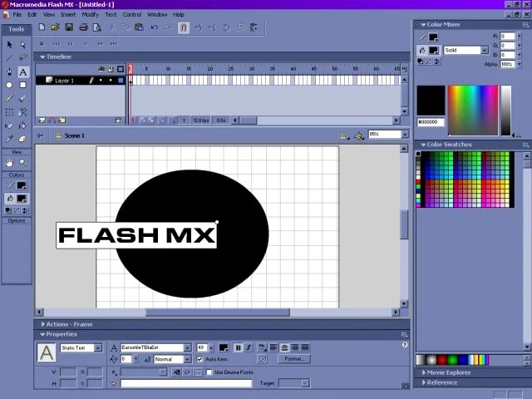Collapse the Timeline panel

coord(42,57)
